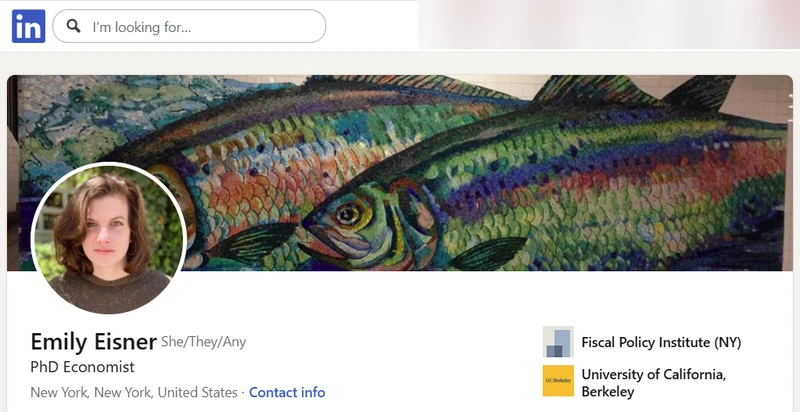Open the Fiscal Policy Institute (NY) text link

coord(661,342)
